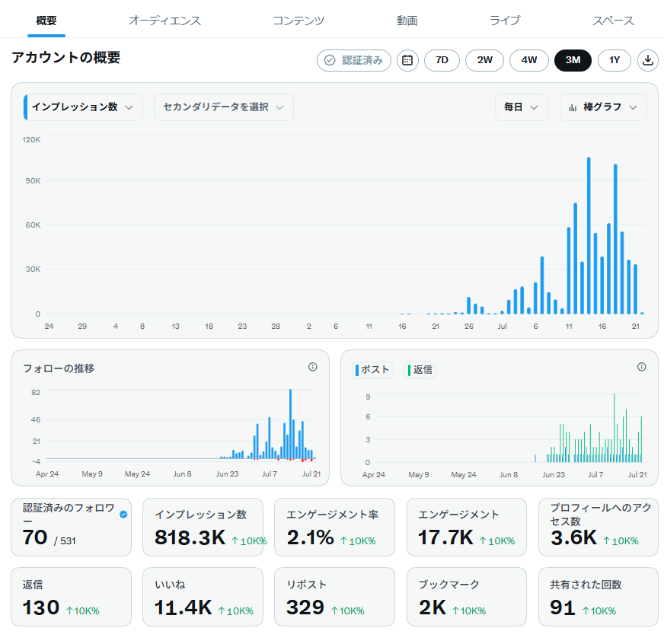The width and height of the screenshot is (664, 644).
Task: Open the プロフィールへのアクセス数 card
Action: 599,527
